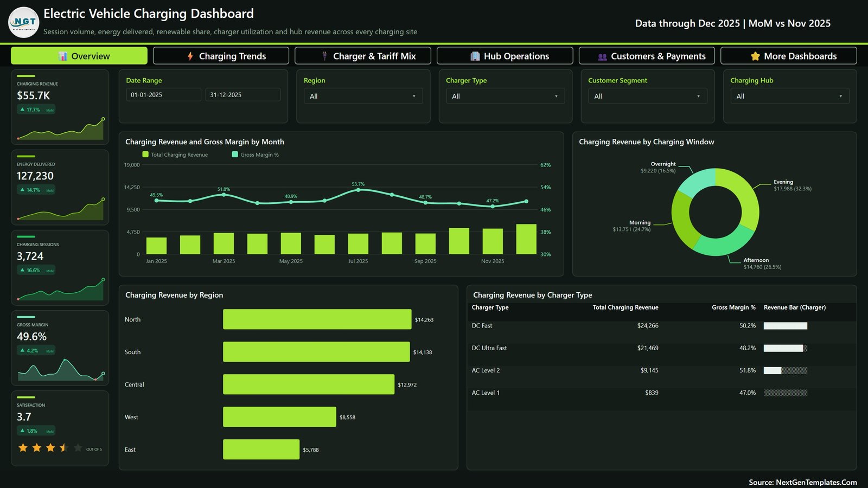Screen dimensions: 868x488
Task: Expand the Charger Type dropdown
Action: click(505, 96)
